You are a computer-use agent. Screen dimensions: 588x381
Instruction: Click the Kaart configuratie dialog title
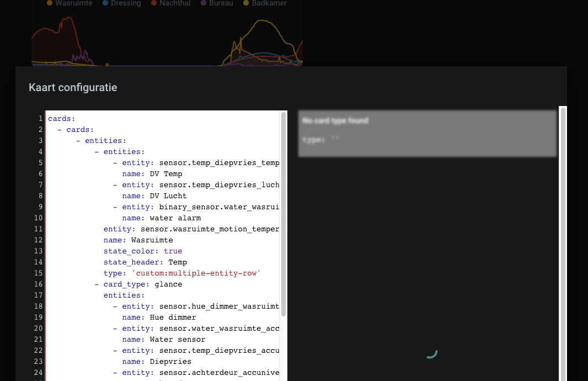tap(73, 87)
